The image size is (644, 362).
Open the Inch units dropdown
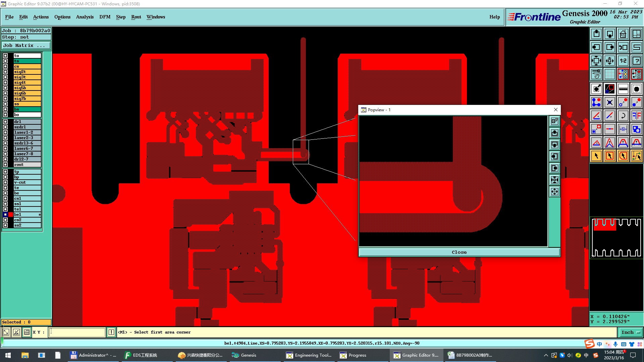coord(631,332)
